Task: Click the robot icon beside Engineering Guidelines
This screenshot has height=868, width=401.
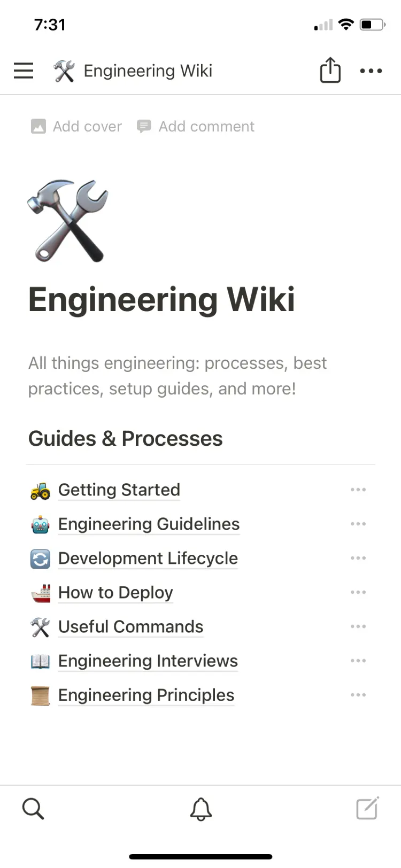Action: (x=40, y=524)
